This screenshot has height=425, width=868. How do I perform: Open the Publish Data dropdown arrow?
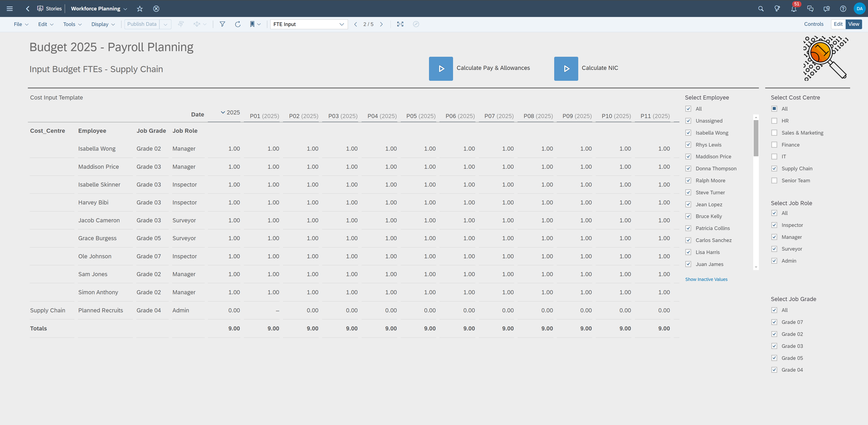click(x=165, y=24)
